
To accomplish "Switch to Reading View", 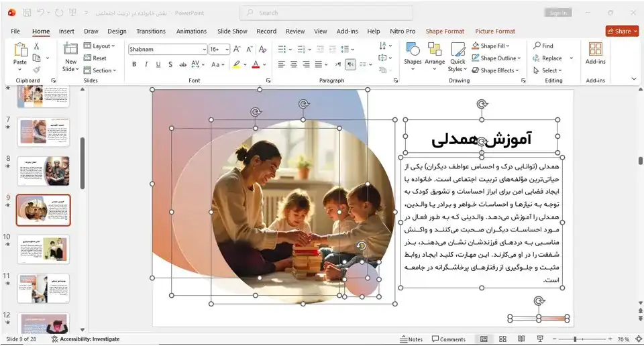I will (x=521, y=339).
